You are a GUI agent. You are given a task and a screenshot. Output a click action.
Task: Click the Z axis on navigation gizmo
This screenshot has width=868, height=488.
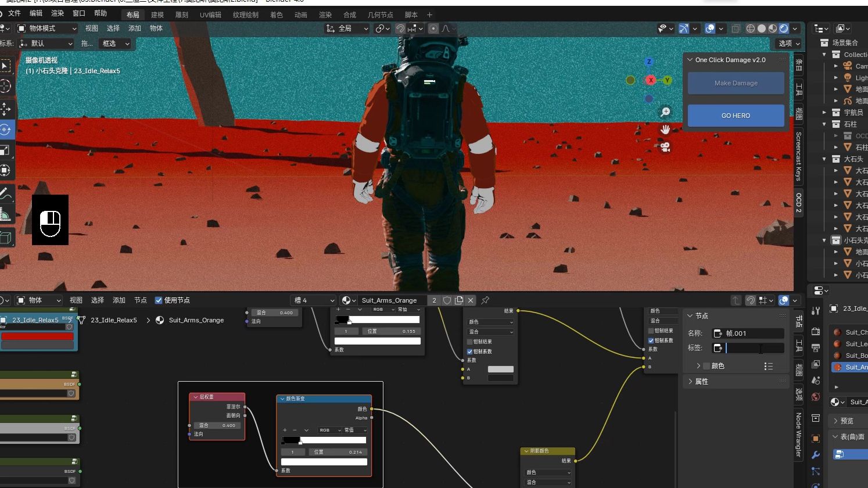[x=649, y=62]
